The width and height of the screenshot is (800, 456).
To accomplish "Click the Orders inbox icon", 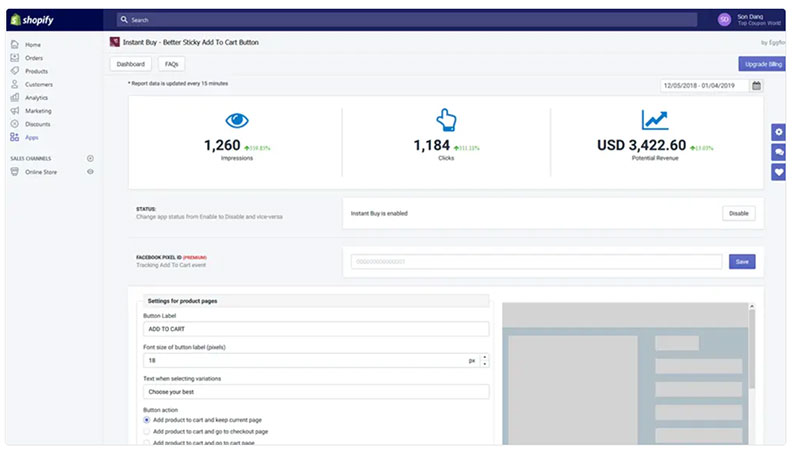I will pos(15,58).
